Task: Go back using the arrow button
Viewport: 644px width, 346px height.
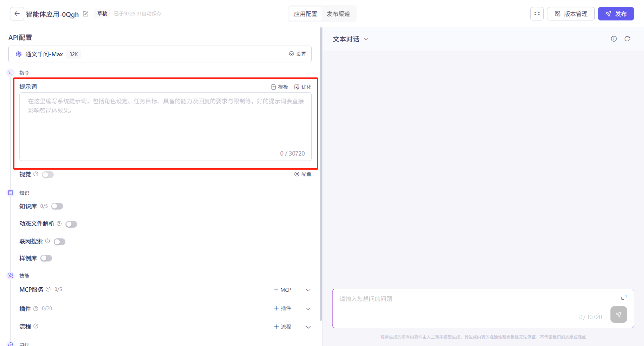Action: point(17,14)
